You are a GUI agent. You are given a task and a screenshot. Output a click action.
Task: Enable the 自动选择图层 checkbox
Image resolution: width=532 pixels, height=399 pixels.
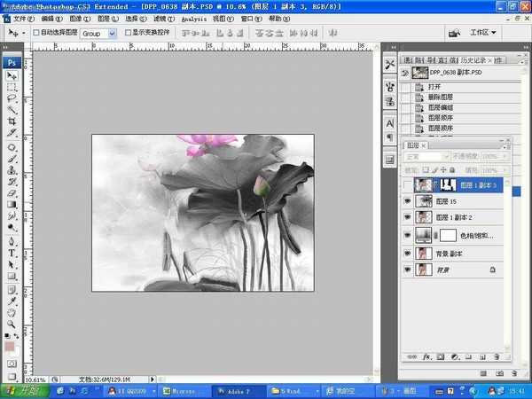(x=36, y=33)
